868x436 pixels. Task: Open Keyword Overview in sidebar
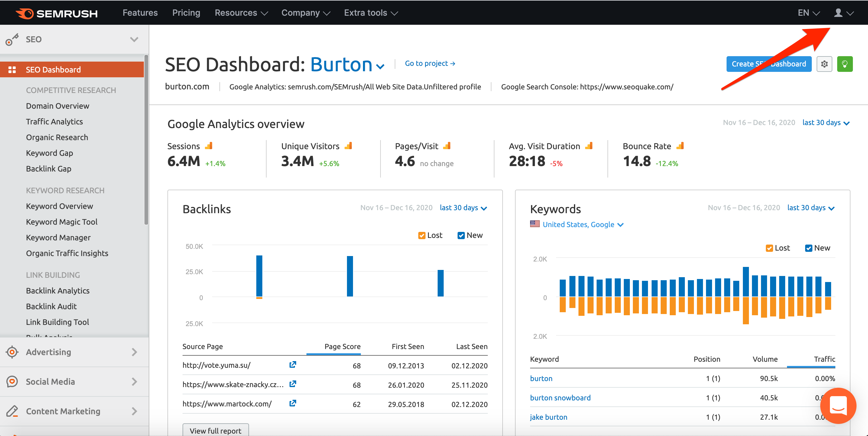[59, 206]
